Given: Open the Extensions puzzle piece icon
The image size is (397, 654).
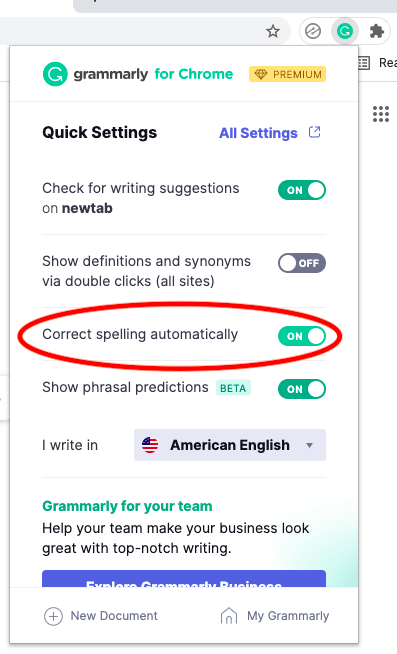Looking at the screenshot, I should click(377, 31).
